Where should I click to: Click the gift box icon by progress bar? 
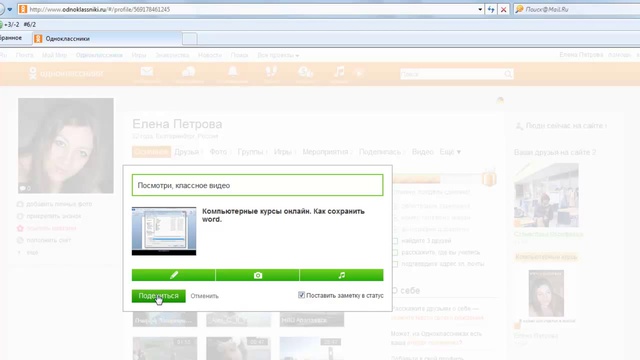tap(489, 178)
